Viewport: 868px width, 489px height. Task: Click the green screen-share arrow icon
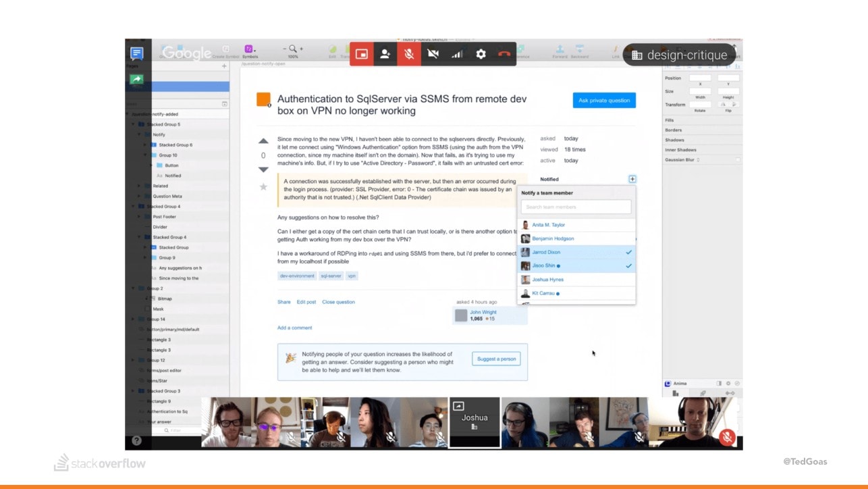tap(136, 80)
